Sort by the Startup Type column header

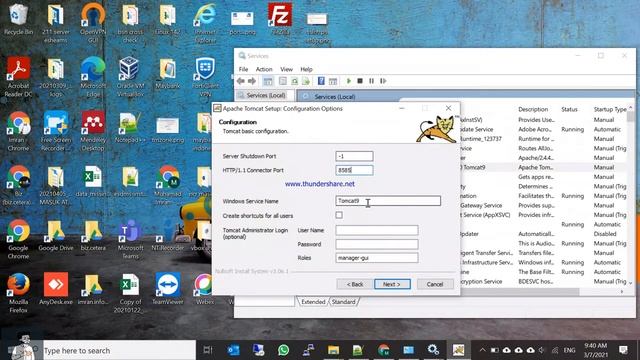610,109
